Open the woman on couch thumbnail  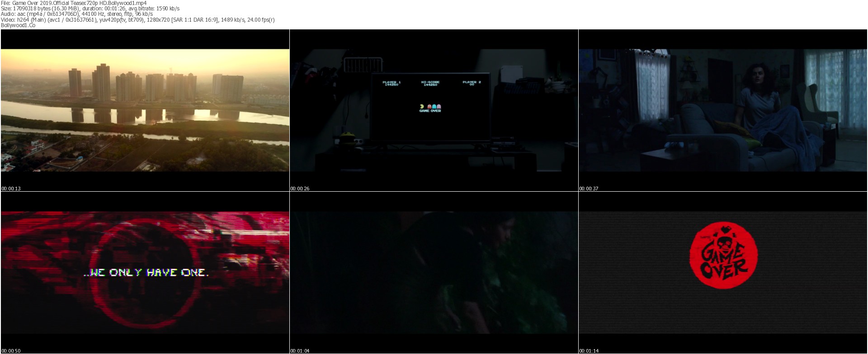(723, 110)
